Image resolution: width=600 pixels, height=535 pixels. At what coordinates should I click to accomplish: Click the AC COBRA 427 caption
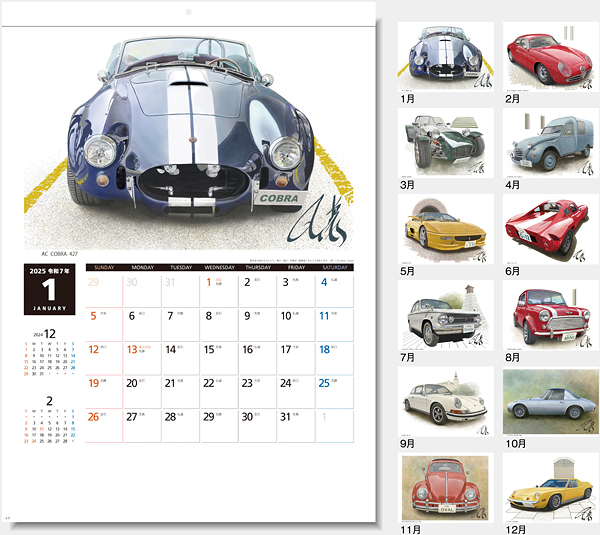pyautogui.click(x=59, y=254)
